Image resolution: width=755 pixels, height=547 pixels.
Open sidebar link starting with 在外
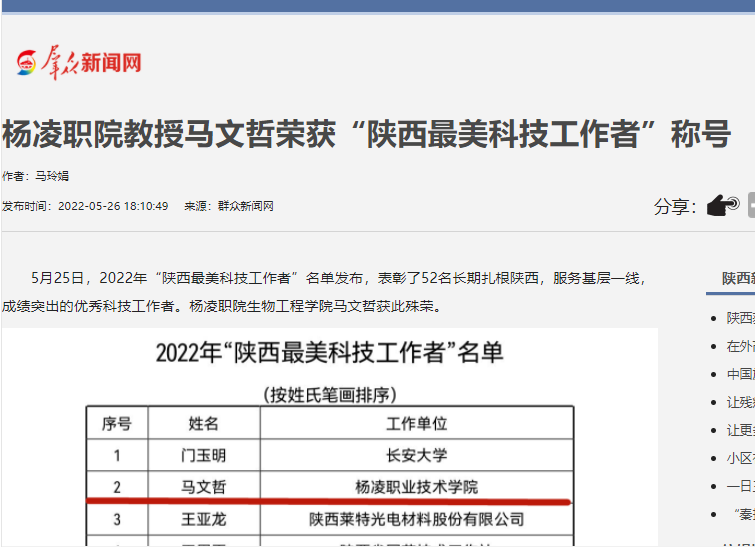click(x=740, y=346)
